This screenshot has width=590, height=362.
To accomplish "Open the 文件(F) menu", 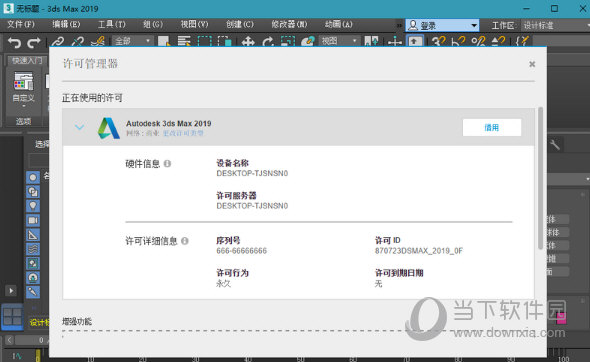I will [x=21, y=24].
